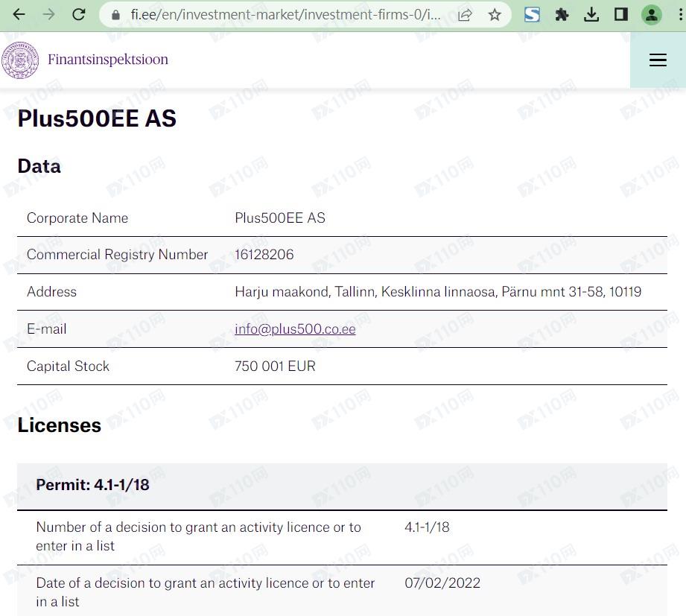Click the Licenses section heading
The image size is (686, 616).
(x=59, y=425)
